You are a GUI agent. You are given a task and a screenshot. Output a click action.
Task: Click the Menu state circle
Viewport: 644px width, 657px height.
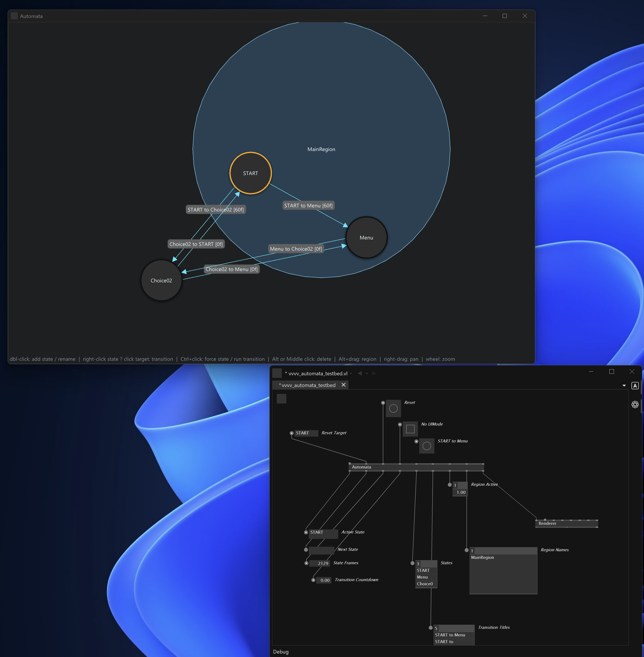366,238
